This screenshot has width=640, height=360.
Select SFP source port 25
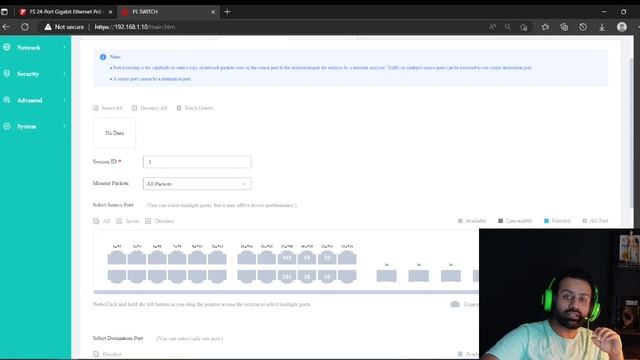387,276
